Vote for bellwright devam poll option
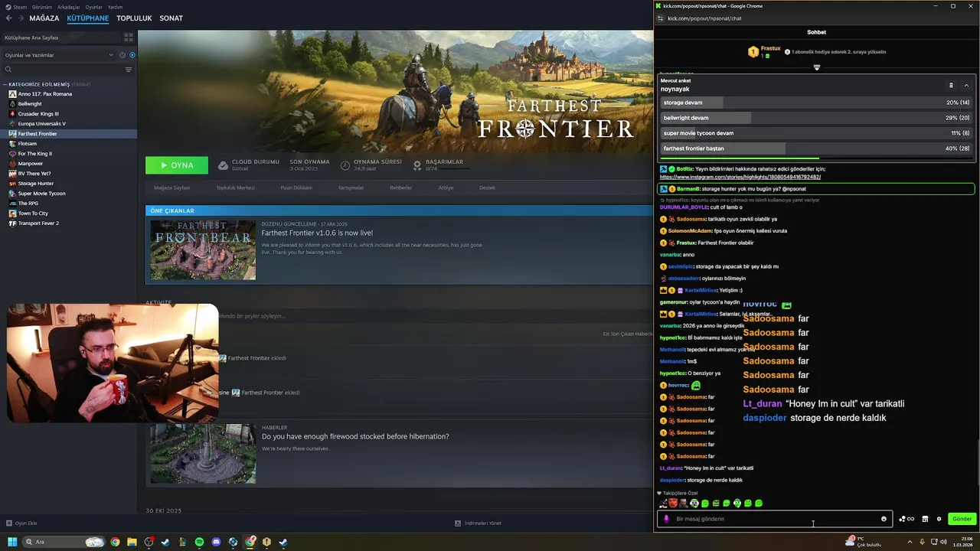 pyautogui.click(x=816, y=118)
